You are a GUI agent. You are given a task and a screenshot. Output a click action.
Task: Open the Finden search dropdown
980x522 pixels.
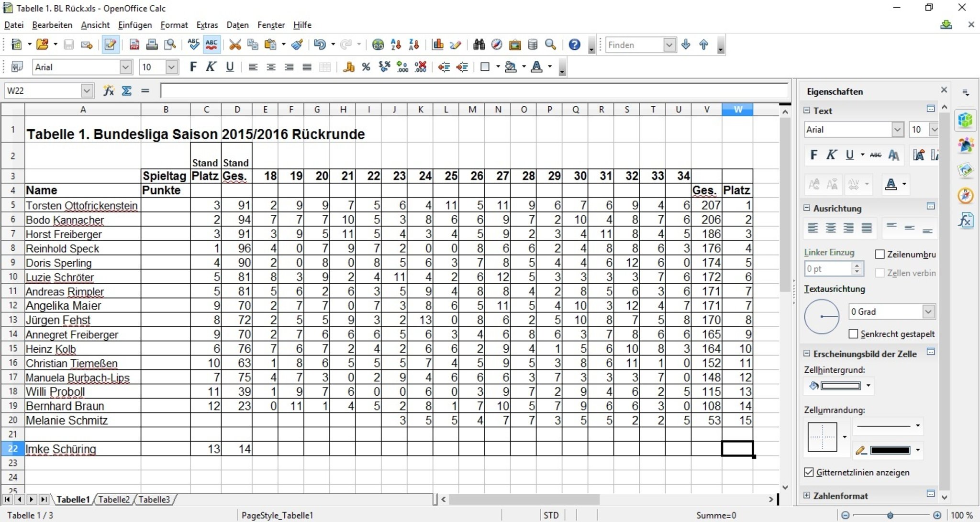coord(669,45)
